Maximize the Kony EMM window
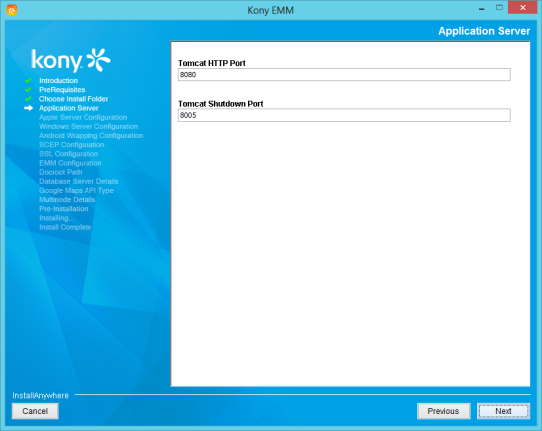The image size is (542, 431). coord(499,8)
